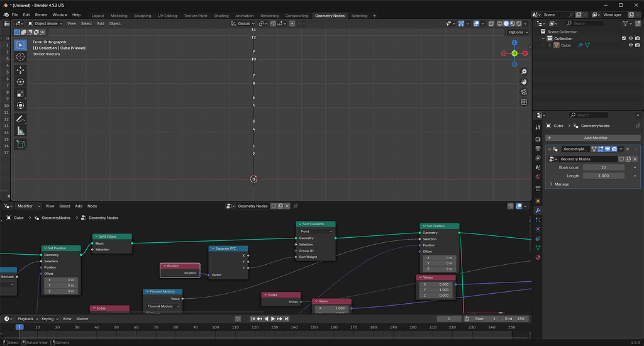Switch to the Scripting workspace tab
The image size is (644, 346).
coord(359,16)
